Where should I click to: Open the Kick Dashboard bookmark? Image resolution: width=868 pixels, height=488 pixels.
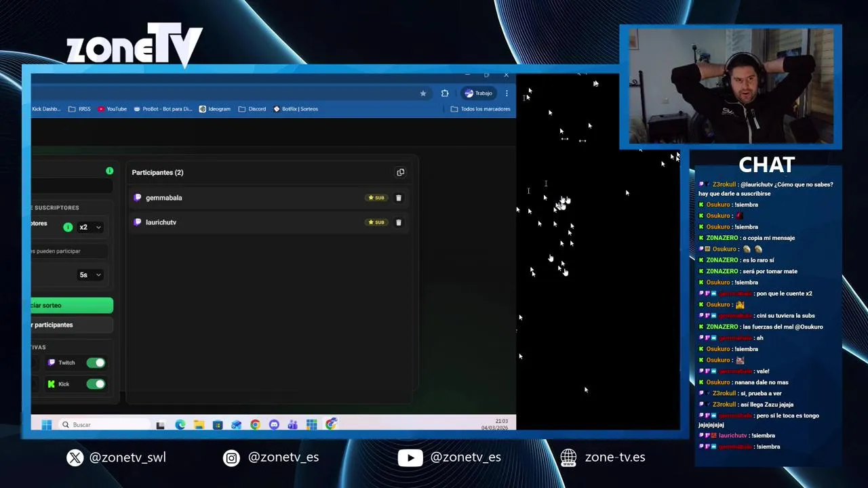click(x=46, y=108)
